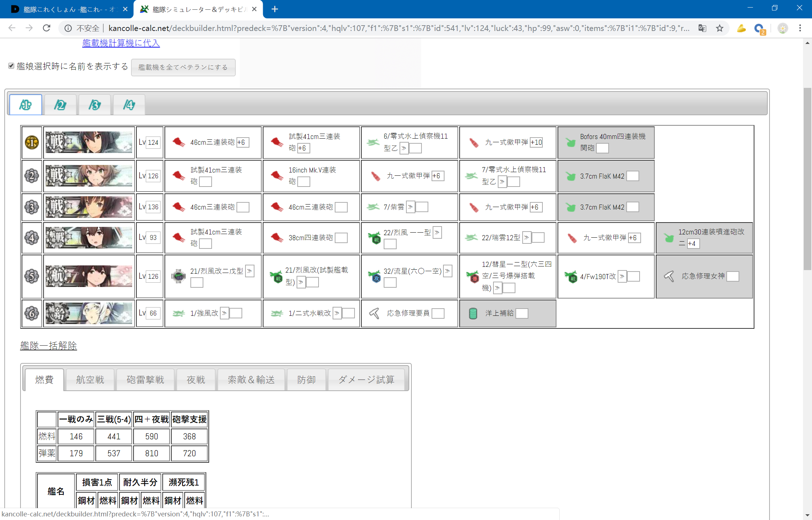812x520 pixels.
Task: Expand proficiency arrow next to 7/紫雲
Action: 410,207
